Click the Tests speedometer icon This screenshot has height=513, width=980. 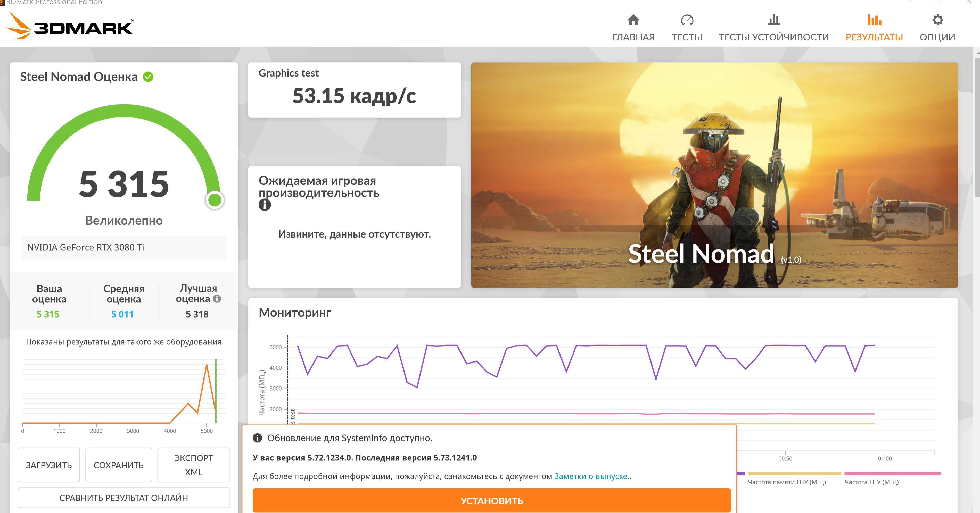click(x=687, y=20)
